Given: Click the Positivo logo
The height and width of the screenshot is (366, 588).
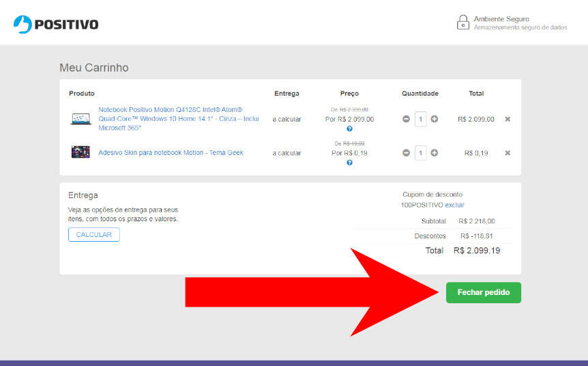Looking at the screenshot, I should point(56,24).
